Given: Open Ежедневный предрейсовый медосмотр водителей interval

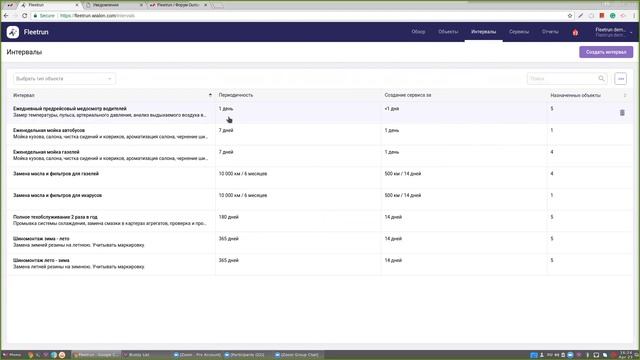Looking at the screenshot, I should tap(70, 109).
